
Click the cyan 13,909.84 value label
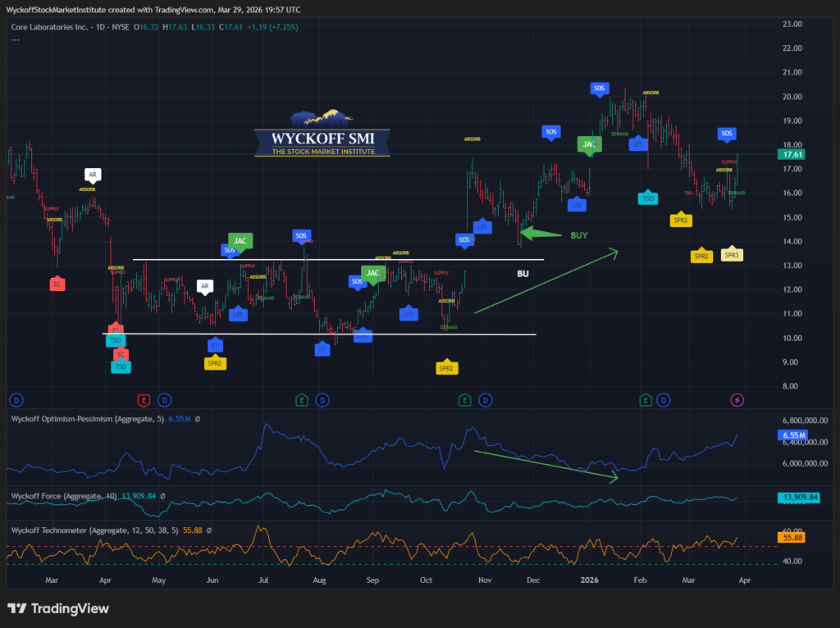coord(797,498)
